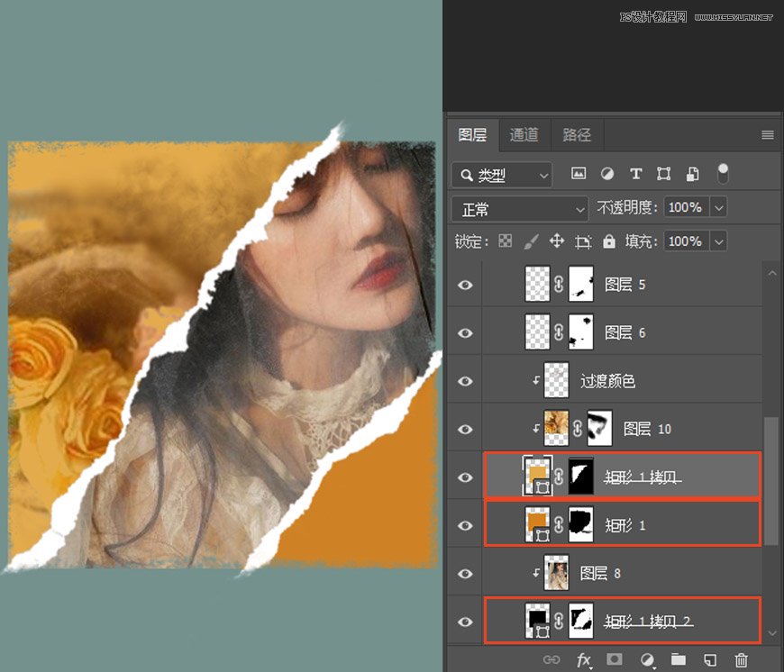The image size is (784, 672).
Task: Hide the 过渡颜色 layer
Action: [x=464, y=381]
